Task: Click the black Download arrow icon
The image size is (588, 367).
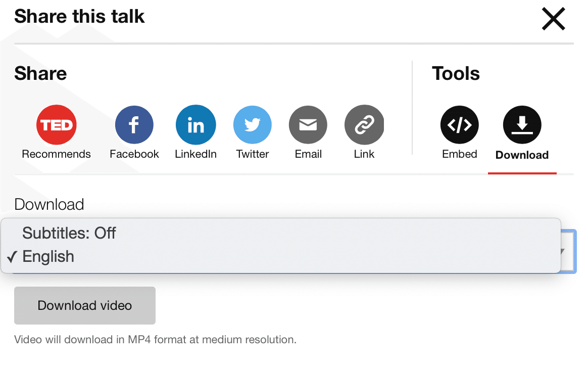Action: click(x=522, y=125)
